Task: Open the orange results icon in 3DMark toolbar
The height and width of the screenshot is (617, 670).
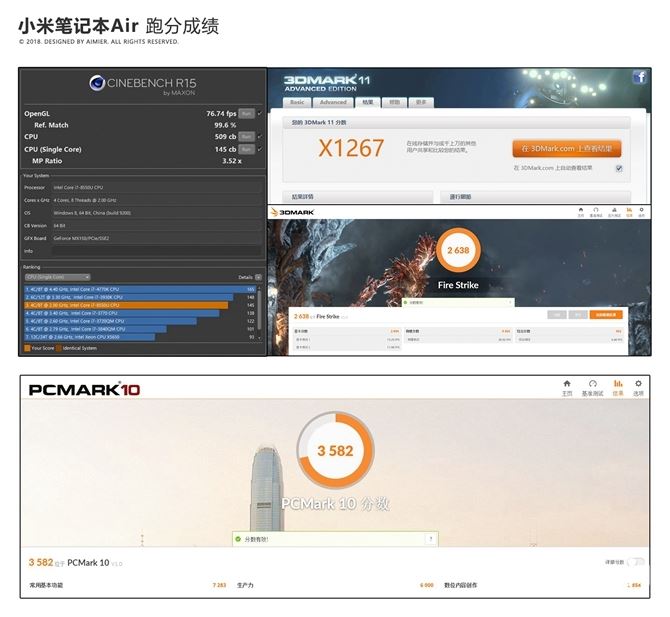Action: (x=629, y=212)
